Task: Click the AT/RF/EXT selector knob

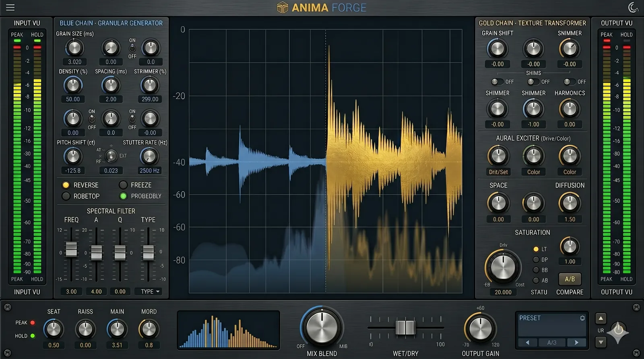Action: (x=111, y=156)
